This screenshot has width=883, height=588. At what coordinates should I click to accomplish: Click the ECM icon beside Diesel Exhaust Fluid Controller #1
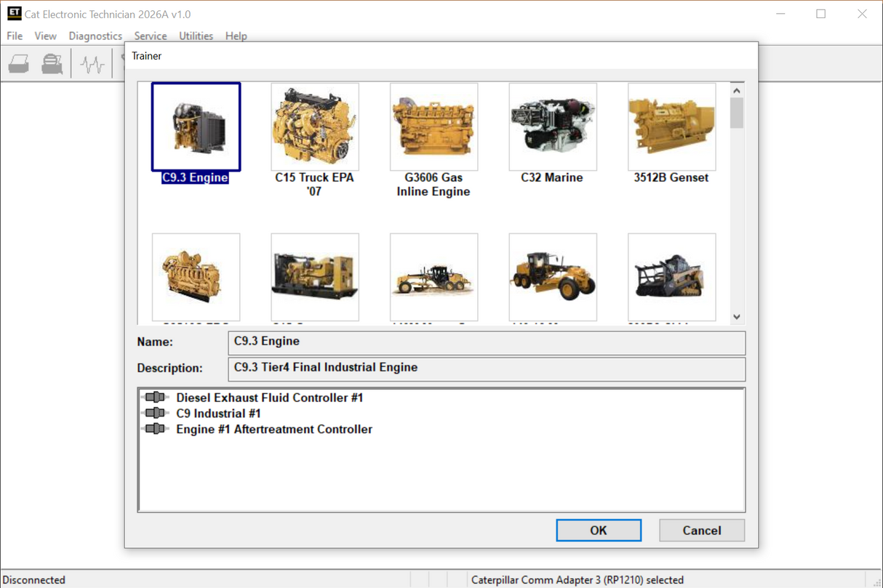[156, 397]
